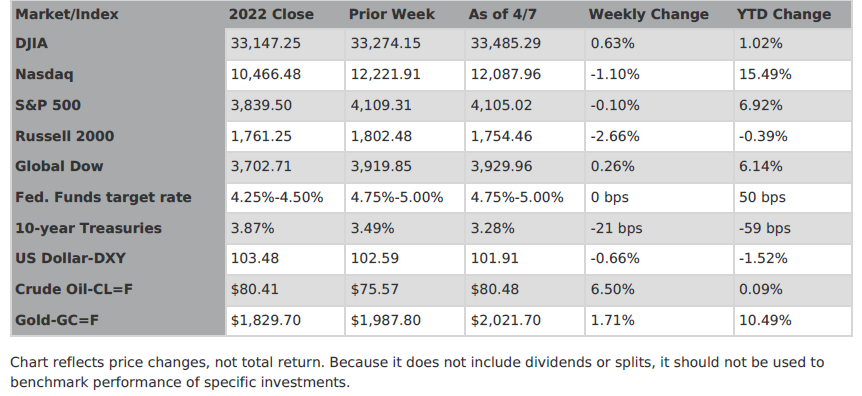Select the Gold-GC=F row label

57,320
